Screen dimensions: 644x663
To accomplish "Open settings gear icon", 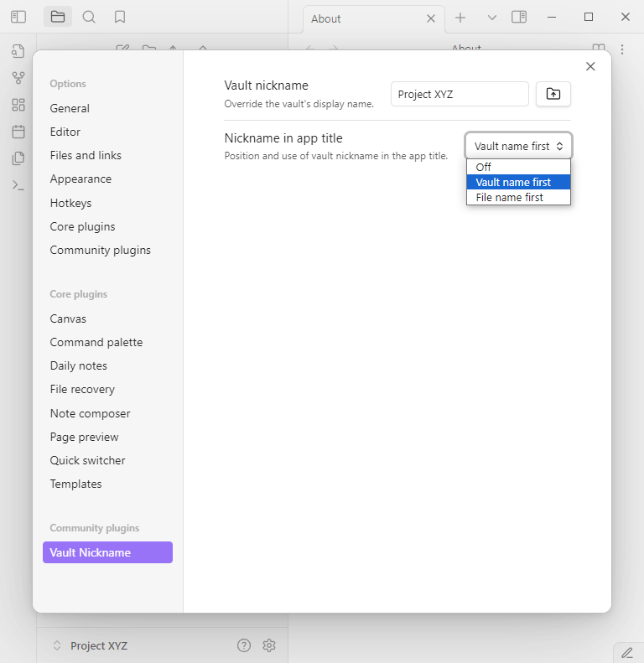I will [269, 645].
